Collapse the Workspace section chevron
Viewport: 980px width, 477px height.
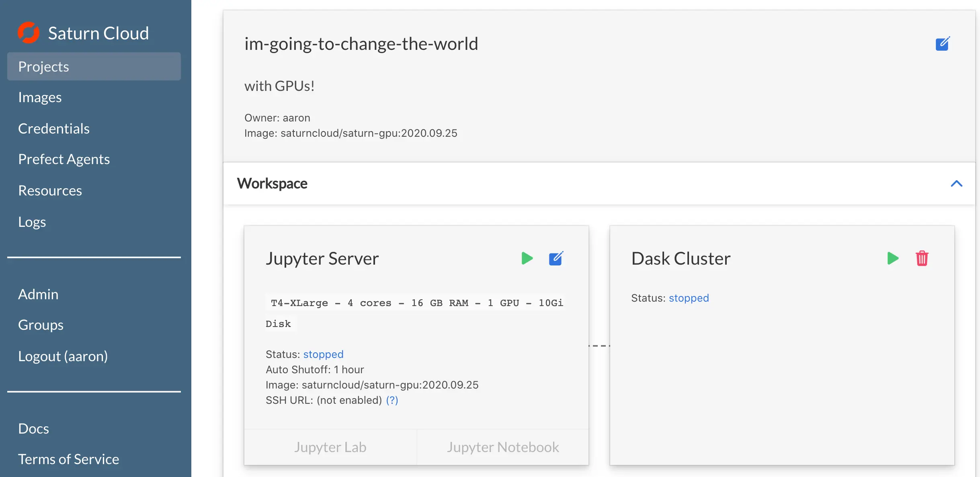[956, 184]
